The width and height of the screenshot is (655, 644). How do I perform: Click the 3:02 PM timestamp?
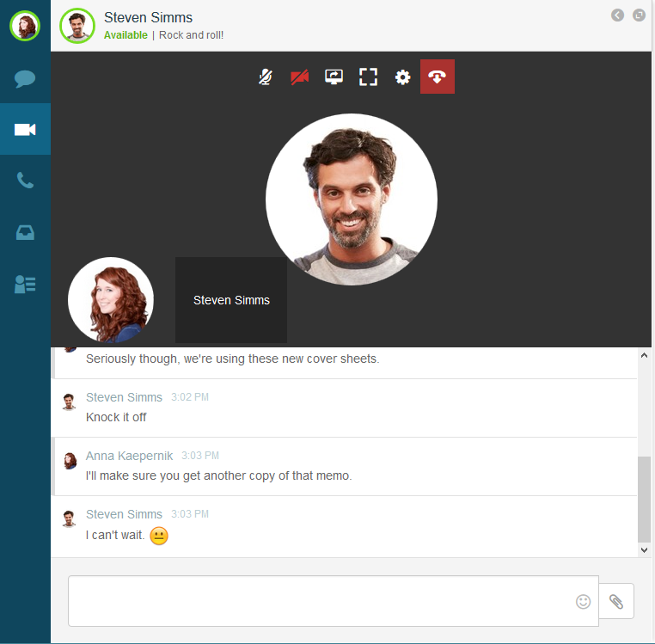pyautogui.click(x=190, y=397)
